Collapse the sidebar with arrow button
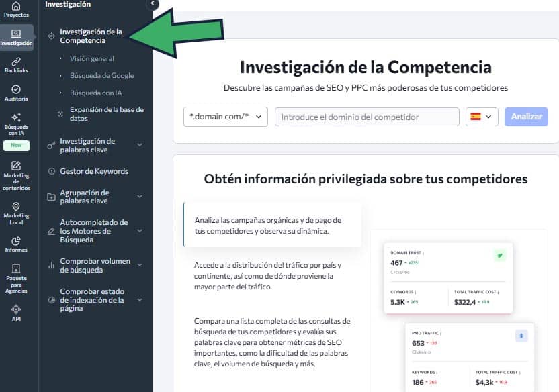The width and height of the screenshot is (559, 392). (x=153, y=4)
